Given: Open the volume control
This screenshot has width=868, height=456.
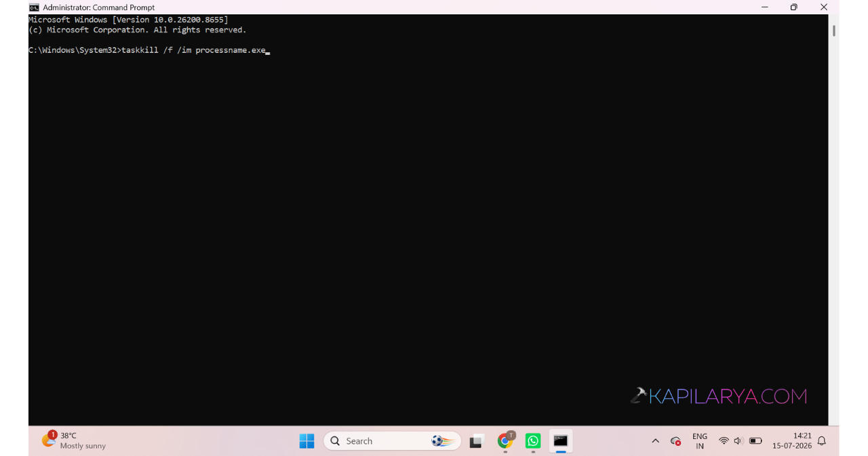Looking at the screenshot, I should coord(738,441).
